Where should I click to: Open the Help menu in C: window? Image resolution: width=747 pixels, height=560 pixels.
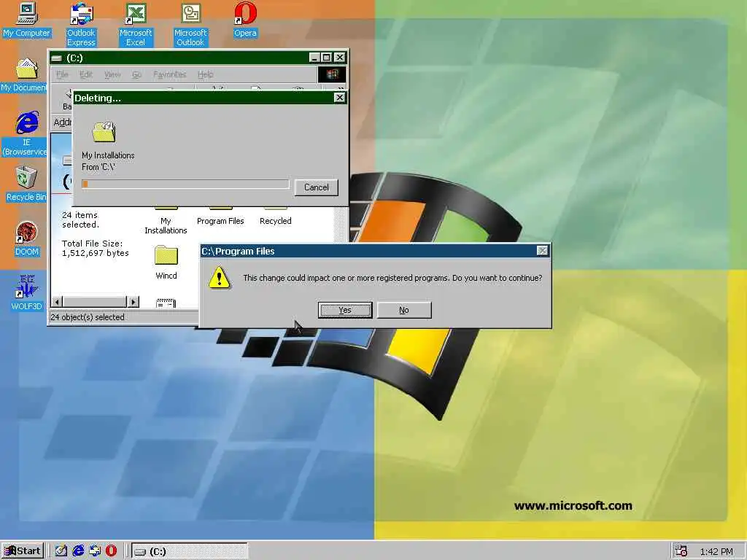point(205,74)
